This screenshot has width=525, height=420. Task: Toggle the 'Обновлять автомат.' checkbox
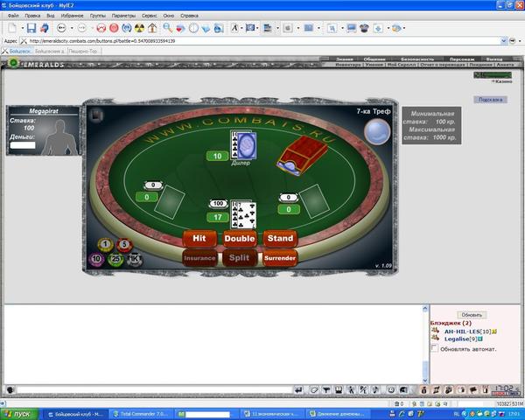pyautogui.click(x=435, y=348)
